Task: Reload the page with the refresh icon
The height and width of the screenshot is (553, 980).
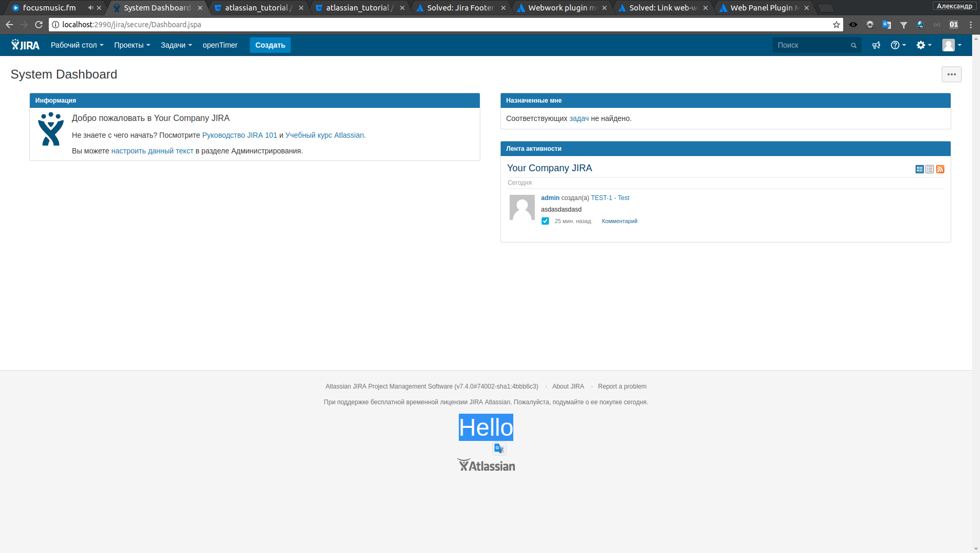Action: tap(39, 25)
